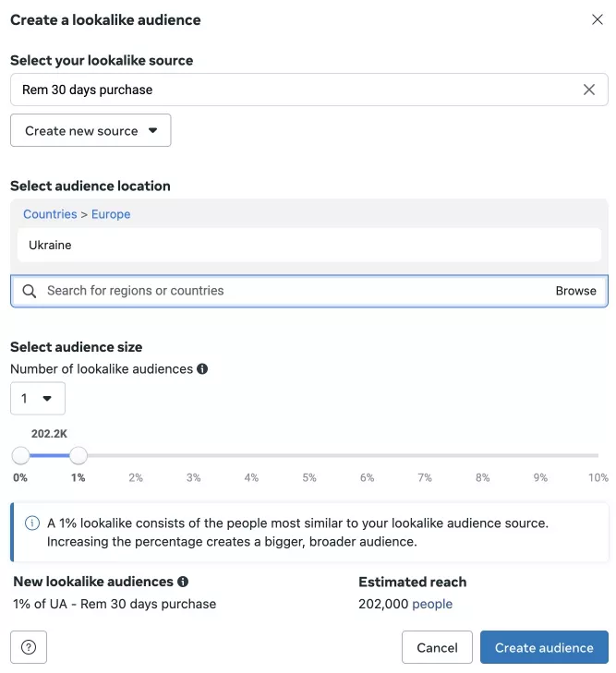Set audience size to 5% on slider

point(309,455)
